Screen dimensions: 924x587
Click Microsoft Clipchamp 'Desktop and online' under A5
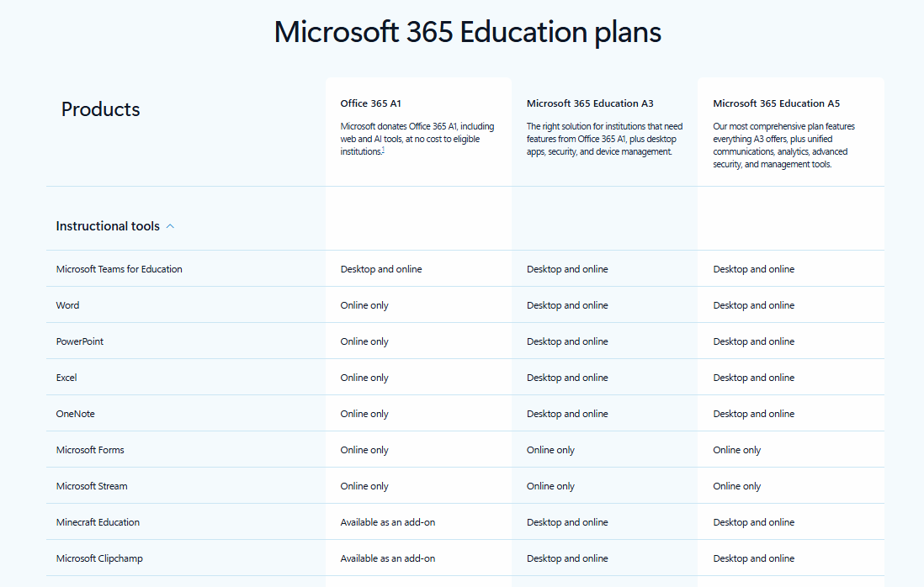[754, 558]
